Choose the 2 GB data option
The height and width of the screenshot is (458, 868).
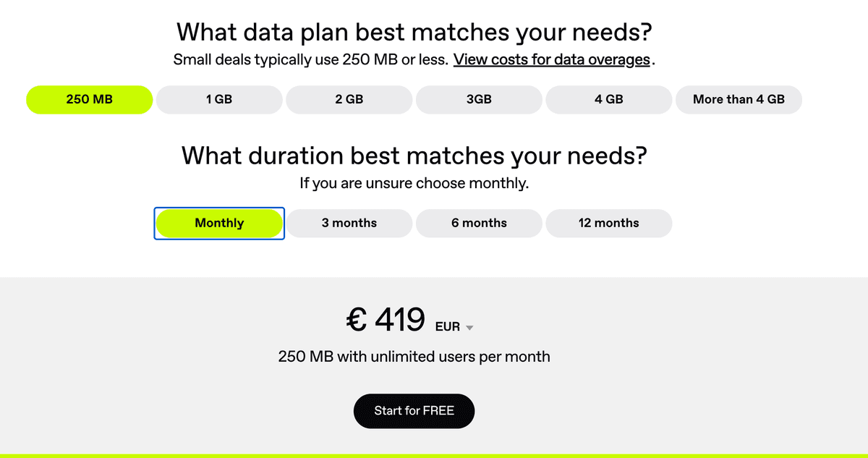[x=349, y=99]
